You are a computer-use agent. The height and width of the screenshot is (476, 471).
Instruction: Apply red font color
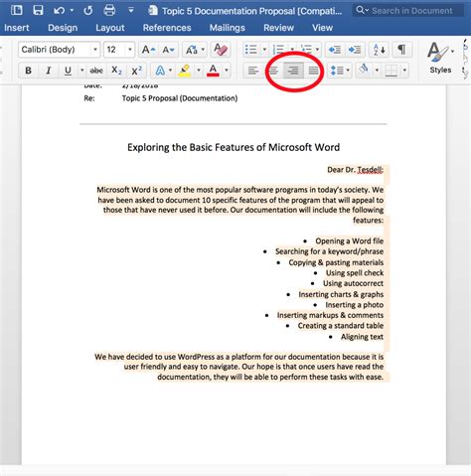(213, 71)
